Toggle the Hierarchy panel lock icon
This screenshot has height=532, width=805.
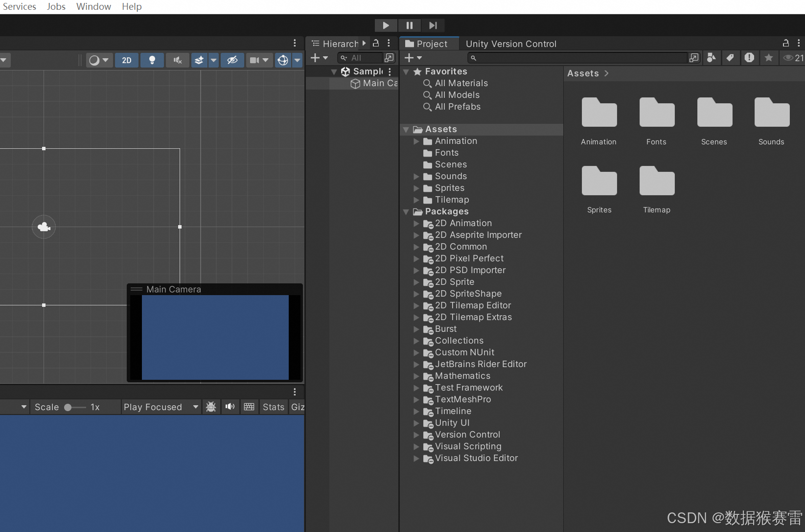point(376,43)
